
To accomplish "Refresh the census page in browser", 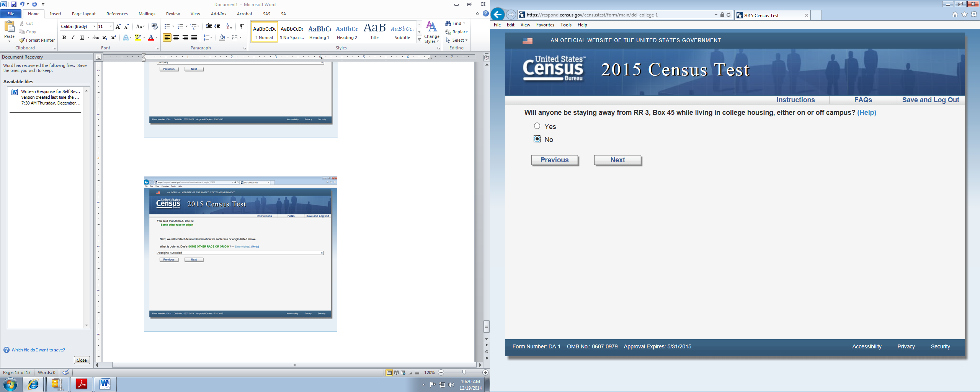I will (728, 15).
